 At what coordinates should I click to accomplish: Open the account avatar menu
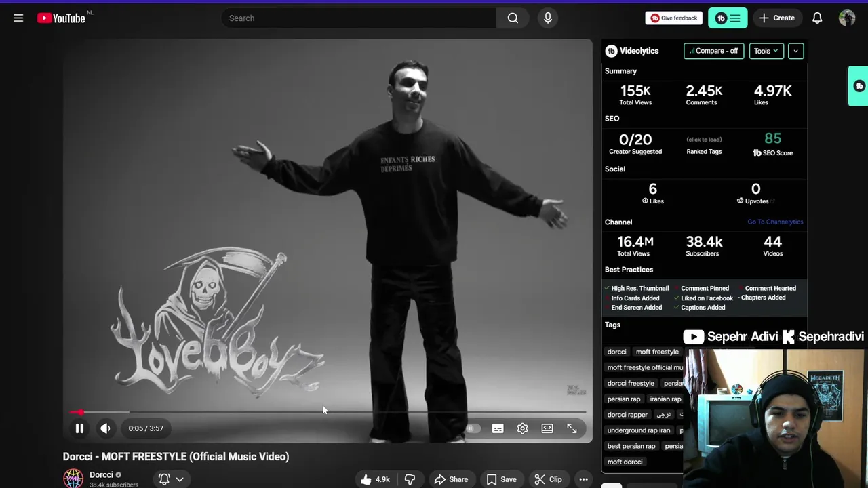click(847, 18)
